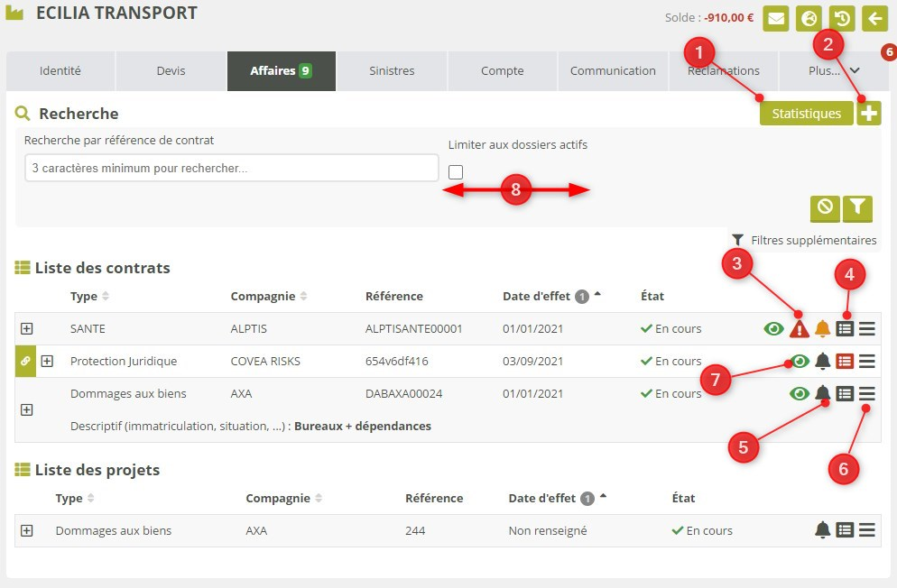This screenshot has width=897, height=588.
Task: Toggle eye icon on Protection Juridique row
Action: 799,362
